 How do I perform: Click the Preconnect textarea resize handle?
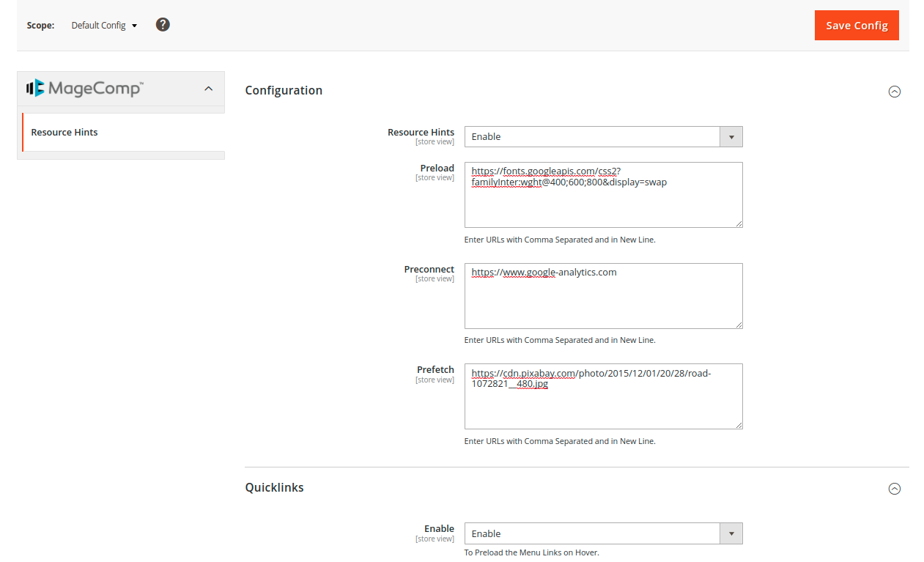pos(738,324)
